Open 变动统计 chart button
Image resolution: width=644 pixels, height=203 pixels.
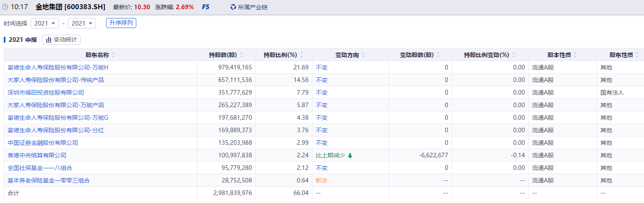[x=61, y=40]
